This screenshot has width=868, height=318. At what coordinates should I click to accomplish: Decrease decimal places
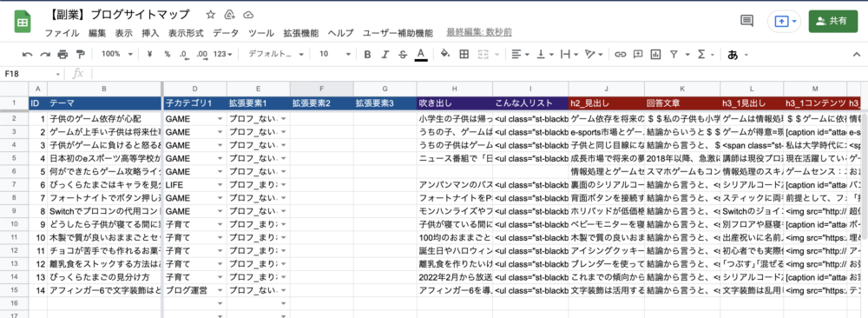[184, 54]
